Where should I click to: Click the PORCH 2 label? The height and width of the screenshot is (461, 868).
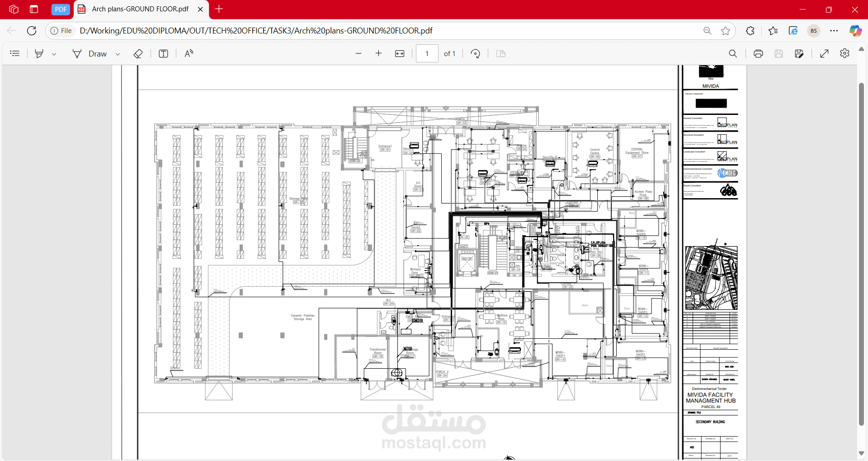click(x=442, y=373)
